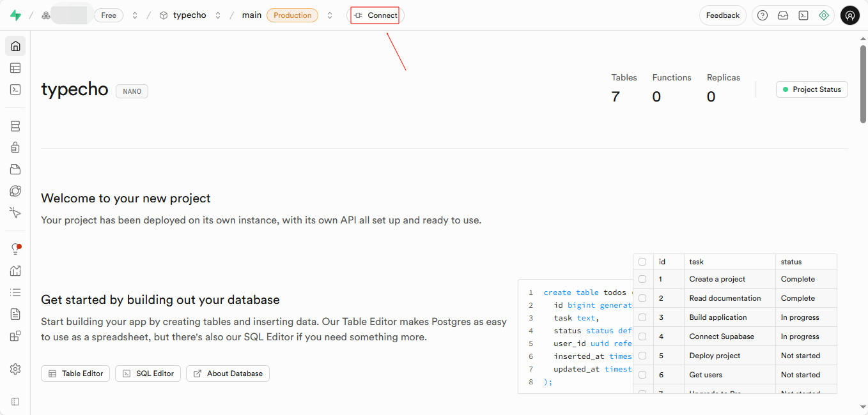
Task: Click the typecho breadcrumb in header
Action: coord(189,15)
